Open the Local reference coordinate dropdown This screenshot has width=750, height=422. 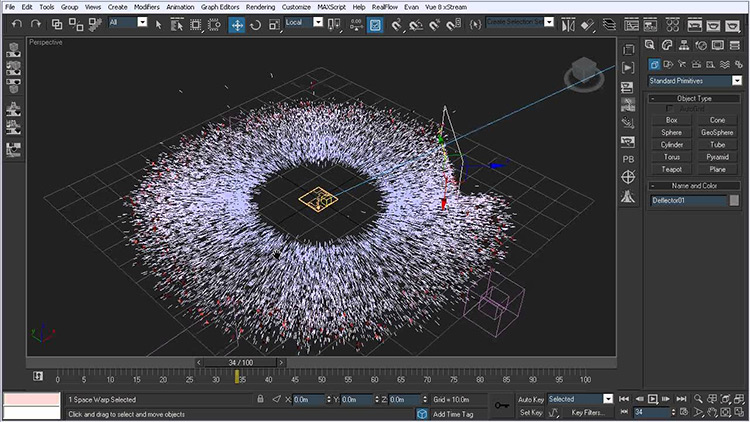(x=304, y=22)
